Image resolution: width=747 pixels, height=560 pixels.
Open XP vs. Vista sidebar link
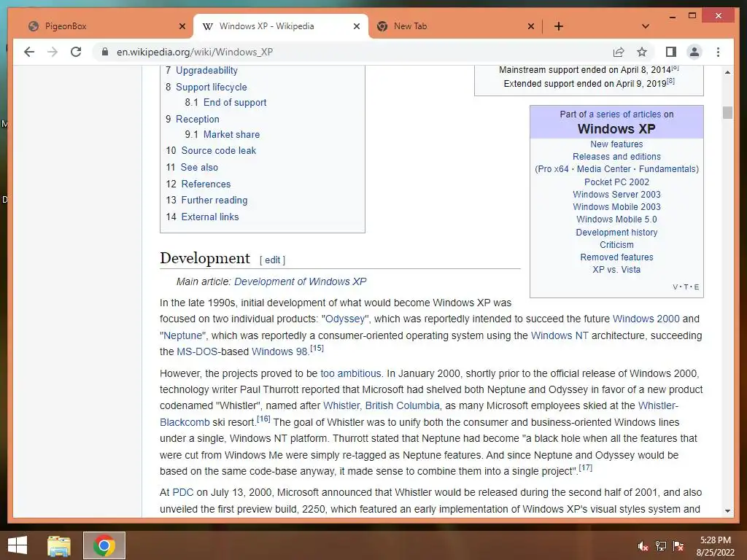(616, 270)
